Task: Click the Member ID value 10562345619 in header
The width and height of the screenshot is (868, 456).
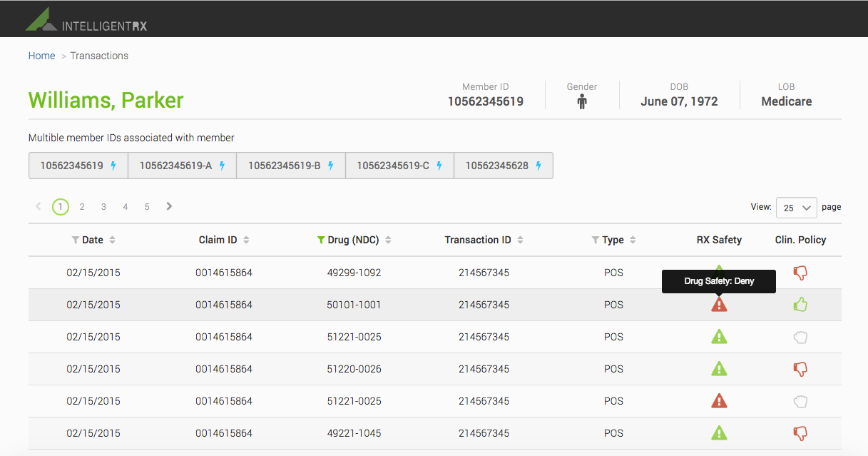Action: [x=486, y=102]
